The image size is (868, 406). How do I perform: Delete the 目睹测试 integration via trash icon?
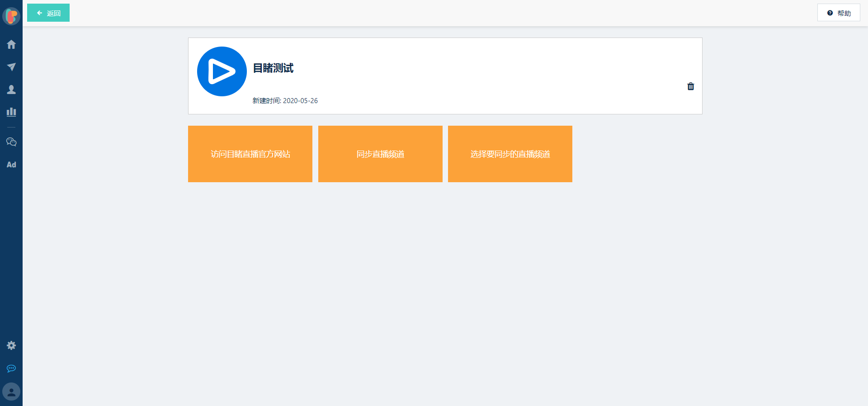[691, 86]
